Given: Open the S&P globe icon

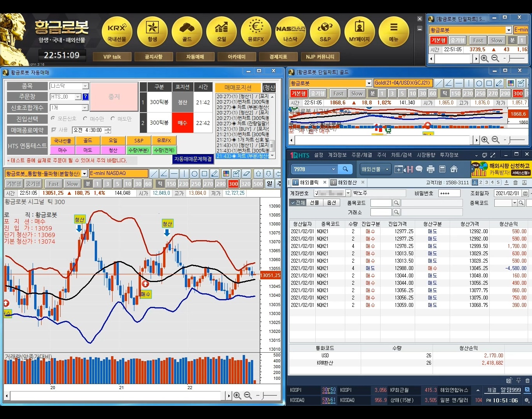Looking at the screenshot, I should pos(325,32).
